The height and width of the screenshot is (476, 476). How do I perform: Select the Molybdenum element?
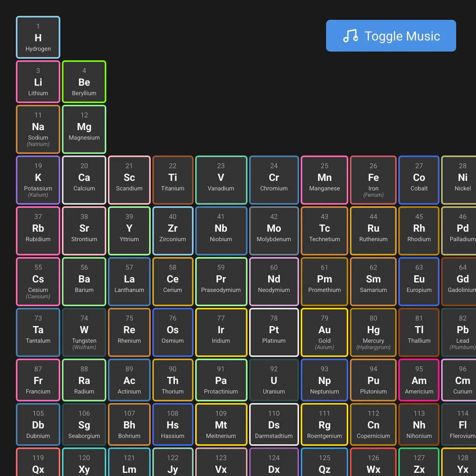pos(274,231)
